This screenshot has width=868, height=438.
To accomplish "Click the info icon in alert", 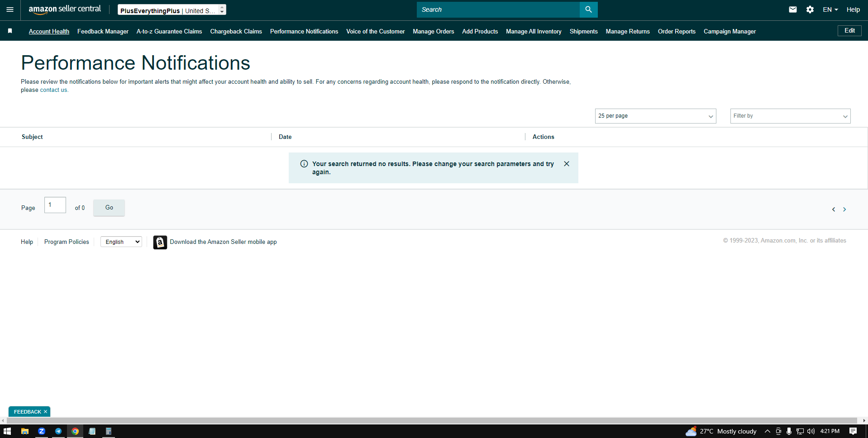I will pos(304,164).
